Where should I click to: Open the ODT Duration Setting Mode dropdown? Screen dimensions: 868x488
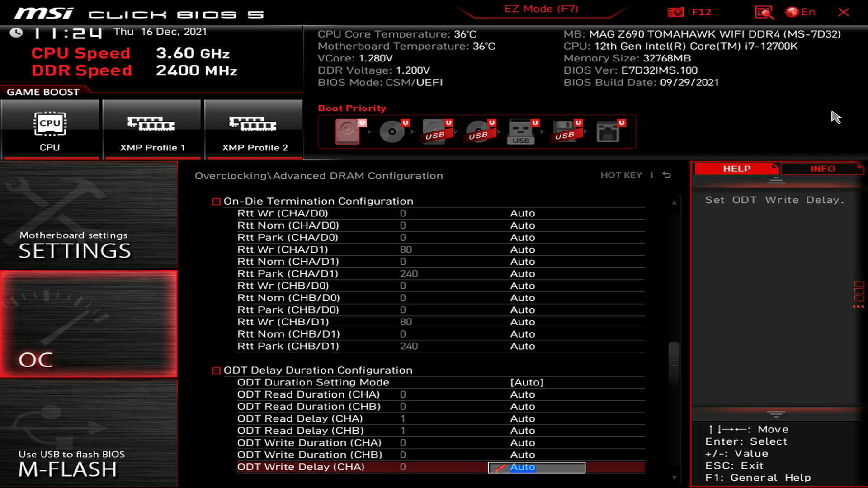click(x=527, y=382)
